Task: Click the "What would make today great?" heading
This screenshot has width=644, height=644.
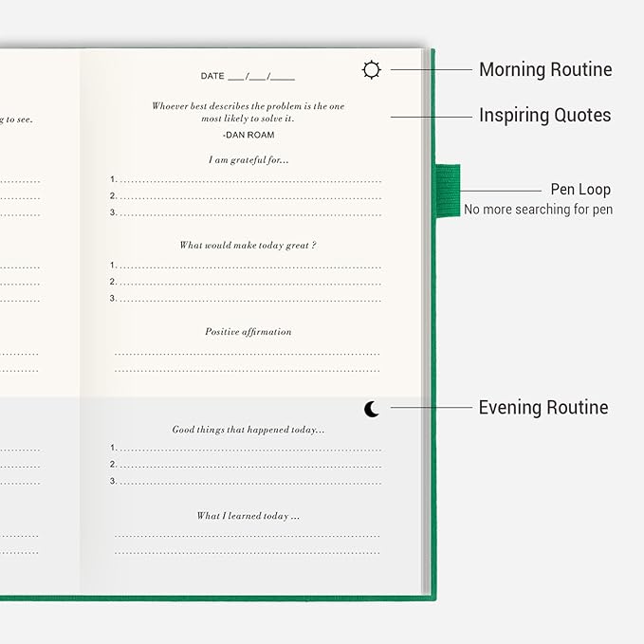Action: (248, 245)
